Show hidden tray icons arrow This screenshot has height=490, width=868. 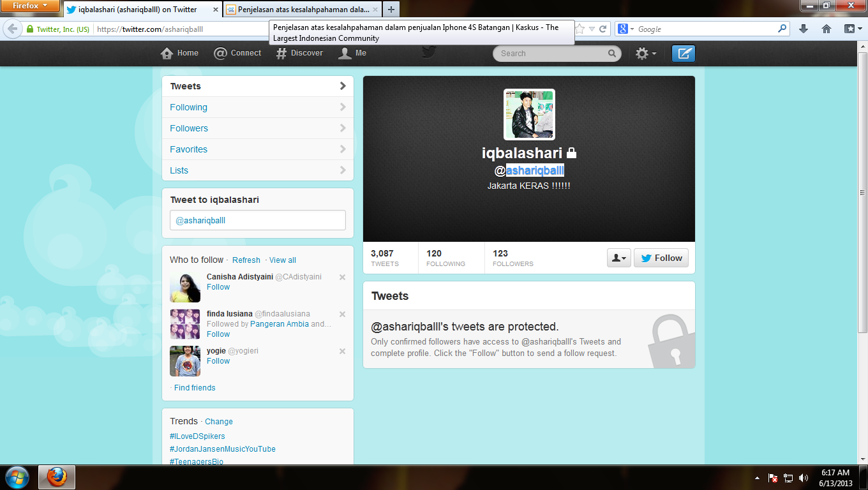pyautogui.click(x=758, y=478)
